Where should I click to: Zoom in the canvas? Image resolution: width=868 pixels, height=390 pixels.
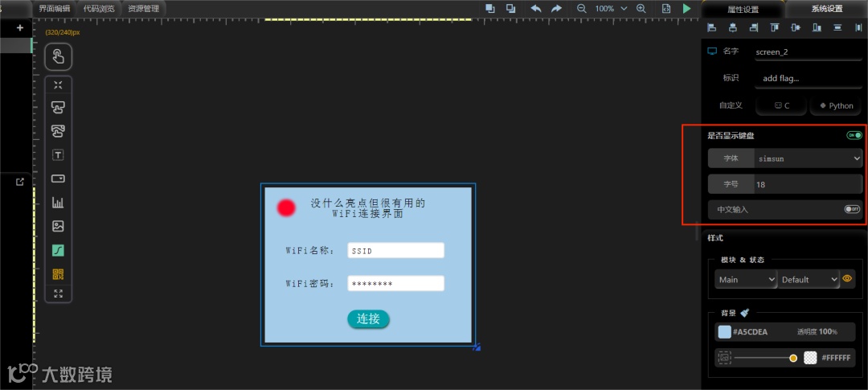coord(641,8)
